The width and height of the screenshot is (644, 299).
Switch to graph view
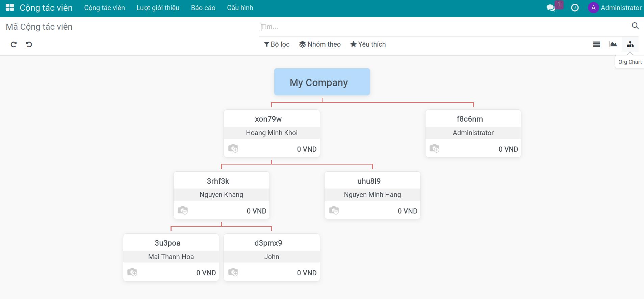[x=613, y=44]
